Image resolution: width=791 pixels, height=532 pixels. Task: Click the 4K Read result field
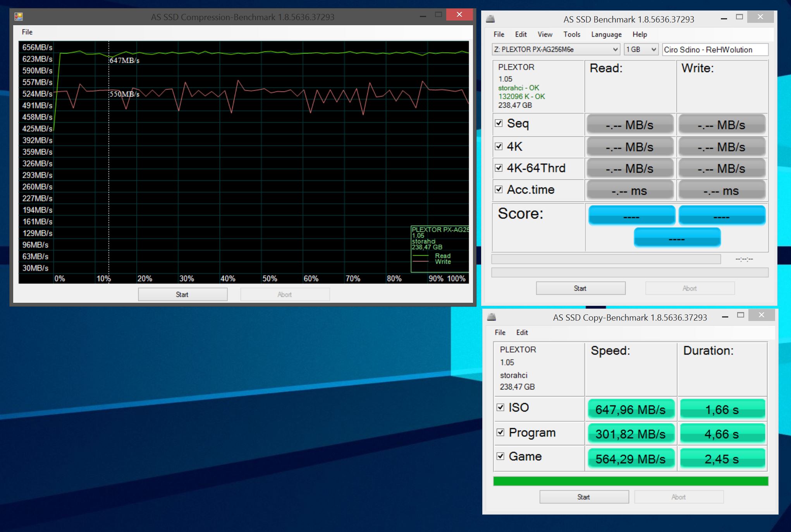[x=630, y=147]
